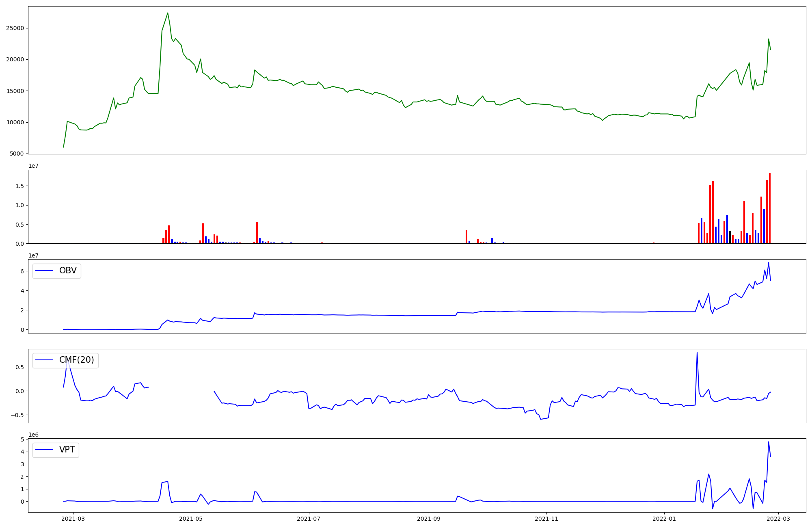Click the CMF(20) legend label
Screen dimensions: 812x528
coord(76,360)
